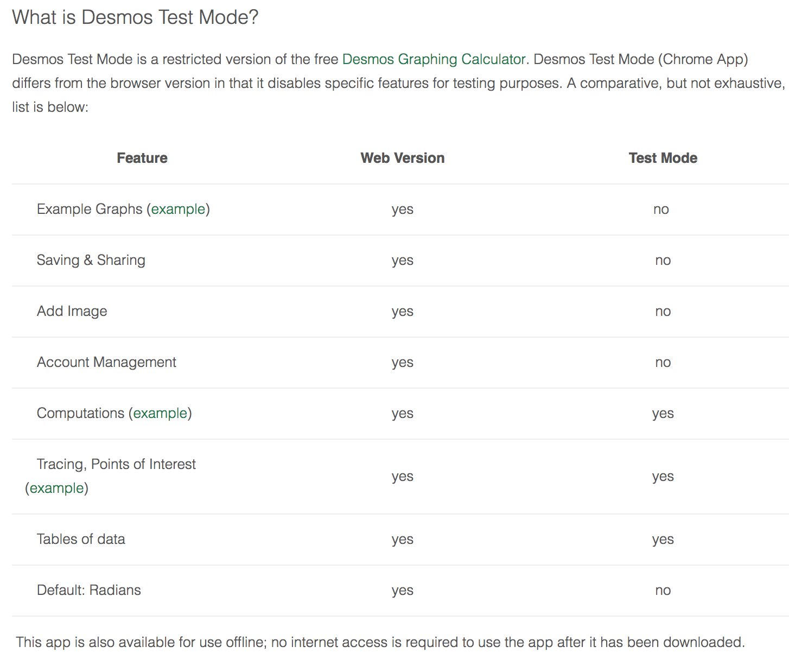789x672 pixels.
Task: Click Web Version 'yes' in Account Management row
Action: tap(403, 363)
